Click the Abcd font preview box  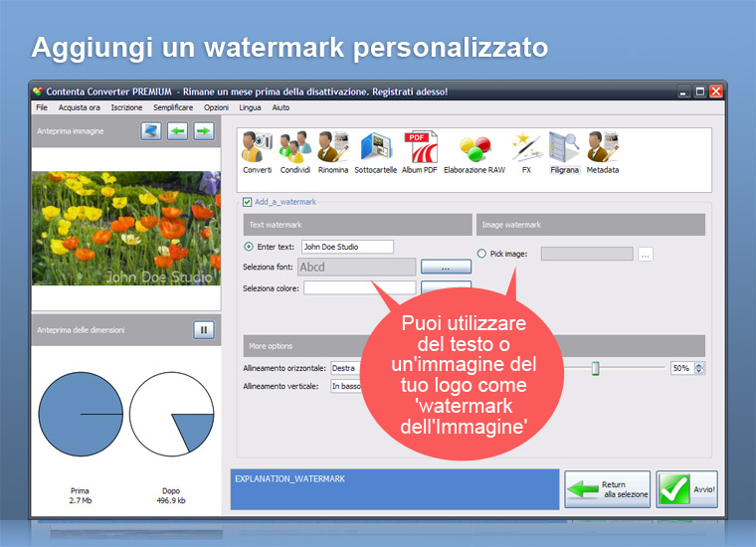click(x=356, y=267)
